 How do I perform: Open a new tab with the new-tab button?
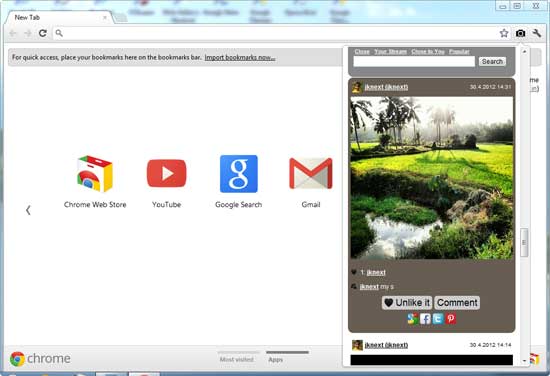coord(120,17)
